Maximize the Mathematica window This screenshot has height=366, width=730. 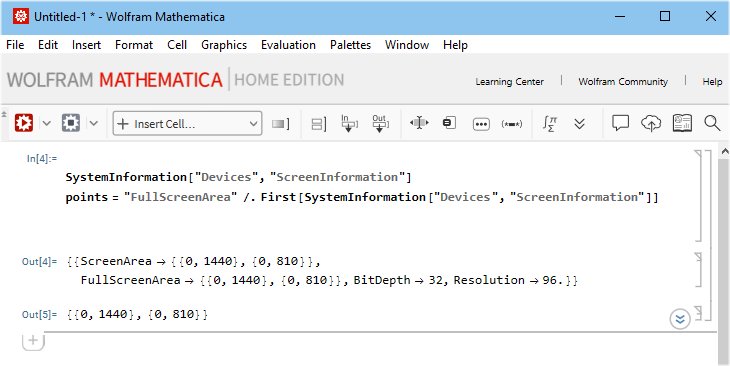pos(665,17)
